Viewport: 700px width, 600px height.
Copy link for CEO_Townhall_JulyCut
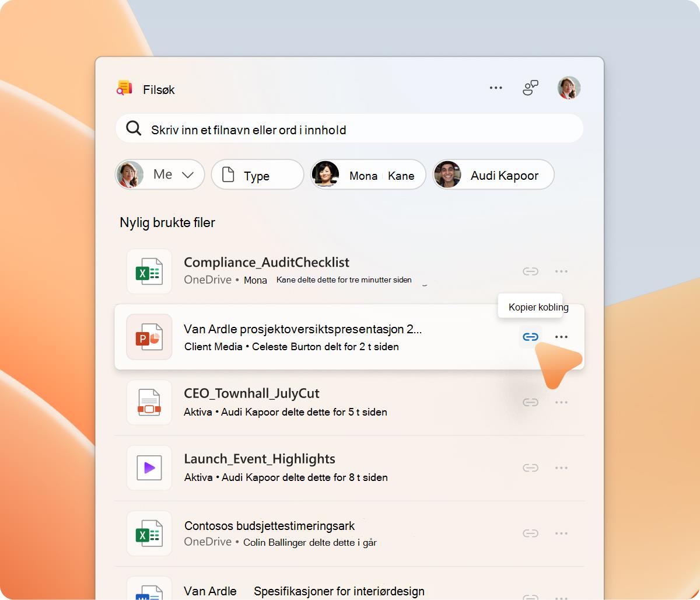[530, 402]
